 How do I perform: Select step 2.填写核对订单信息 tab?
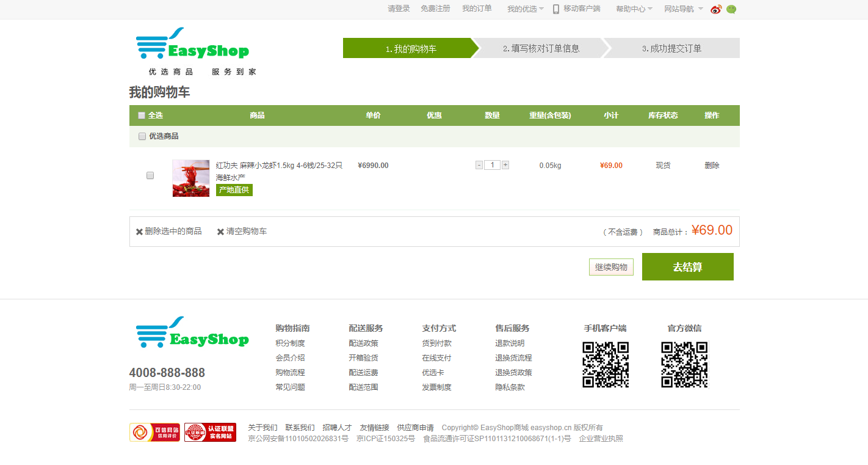pyautogui.click(x=541, y=48)
